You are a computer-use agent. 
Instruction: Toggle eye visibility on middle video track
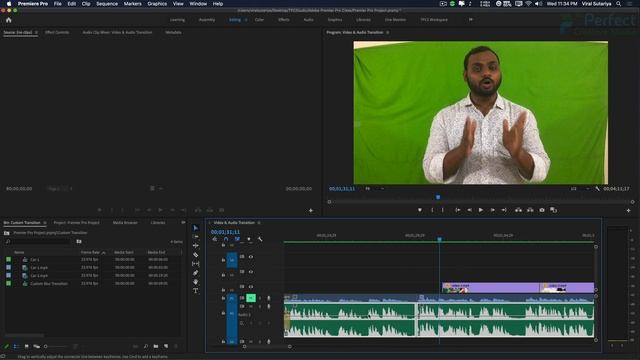(x=251, y=271)
